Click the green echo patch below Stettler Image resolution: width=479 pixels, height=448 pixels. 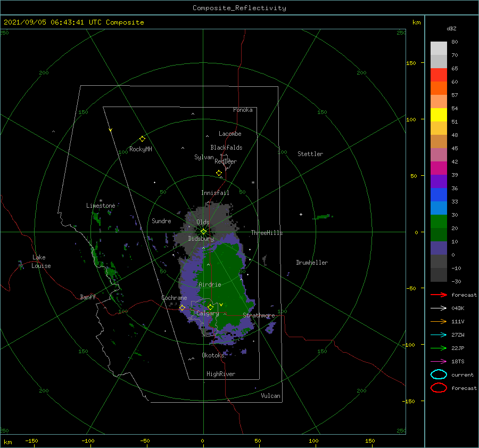pos(323,217)
